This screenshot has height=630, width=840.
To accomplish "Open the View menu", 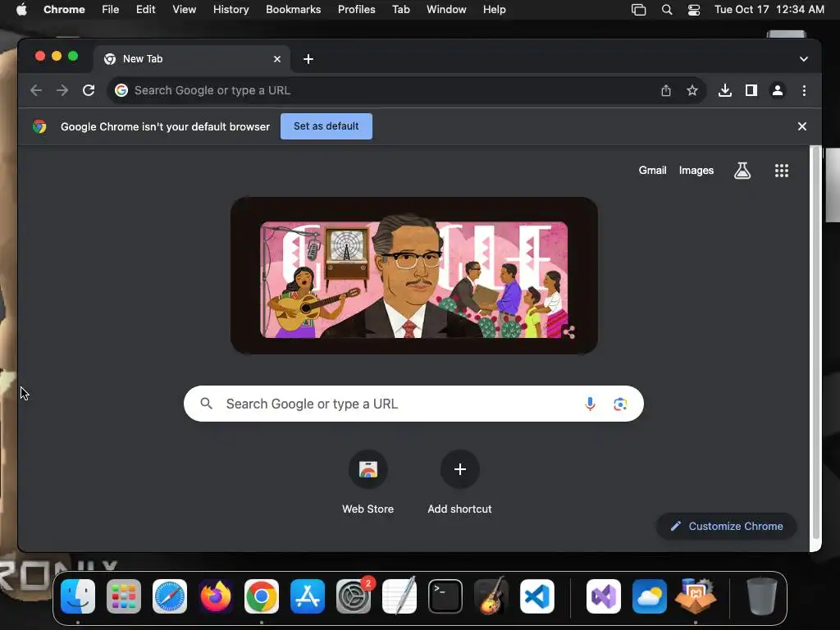I will (184, 10).
